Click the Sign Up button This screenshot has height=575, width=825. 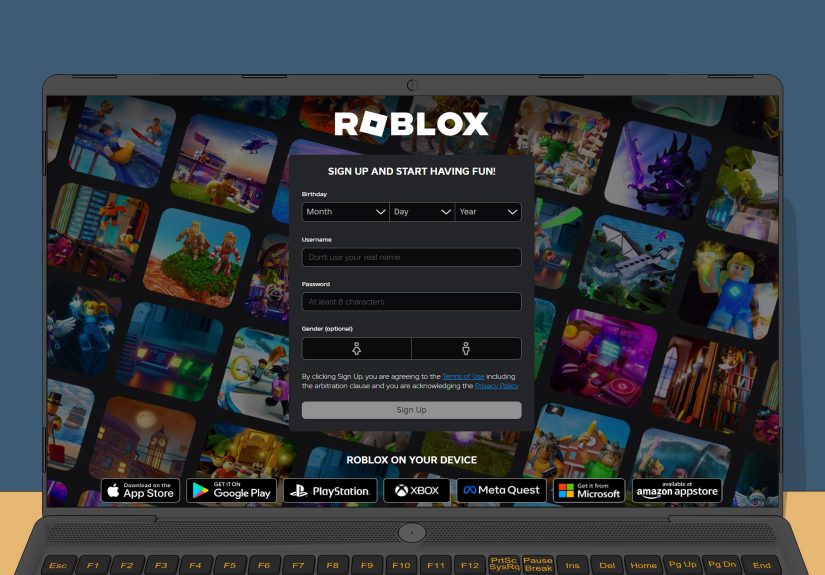(x=411, y=410)
